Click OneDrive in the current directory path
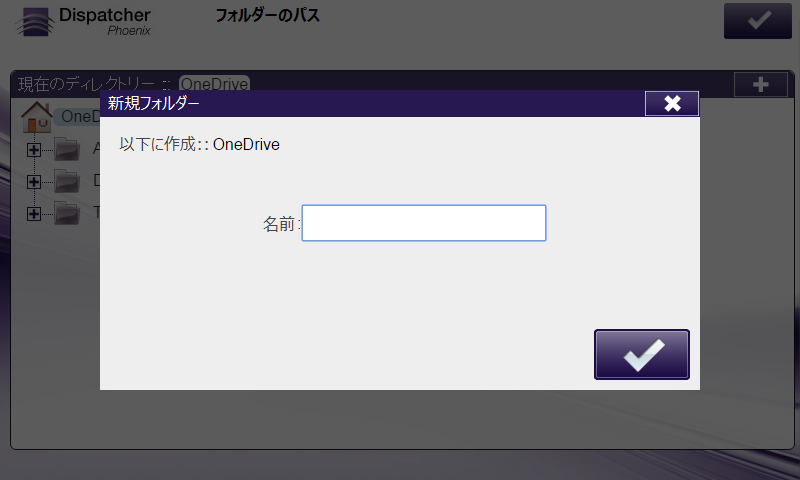Viewport: 800px width, 480px height. click(x=214, y=84)
